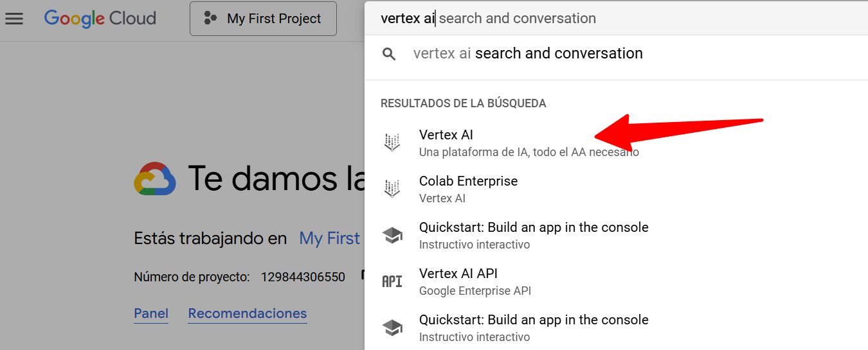Select the 'vertex ai search and conversation' suggestion
The height and width of the screenshot is (350, 868).
coord(527,54)
